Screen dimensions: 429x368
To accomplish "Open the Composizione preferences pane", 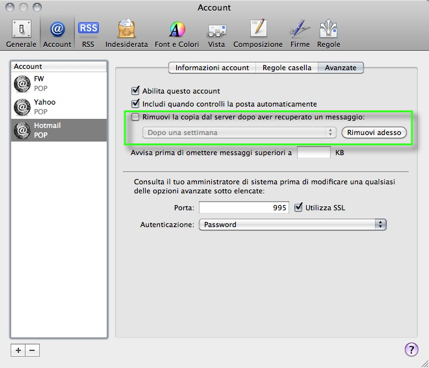I will point(258,34).
